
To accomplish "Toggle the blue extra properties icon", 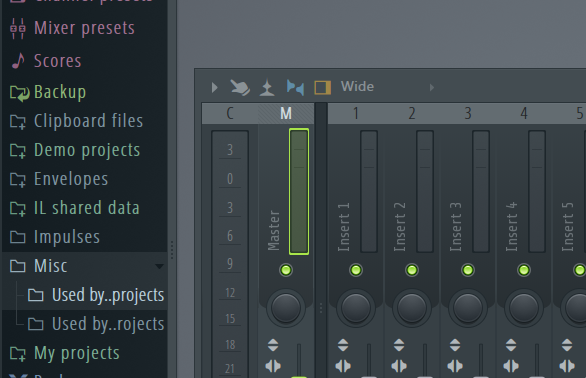I will point(295,87).
